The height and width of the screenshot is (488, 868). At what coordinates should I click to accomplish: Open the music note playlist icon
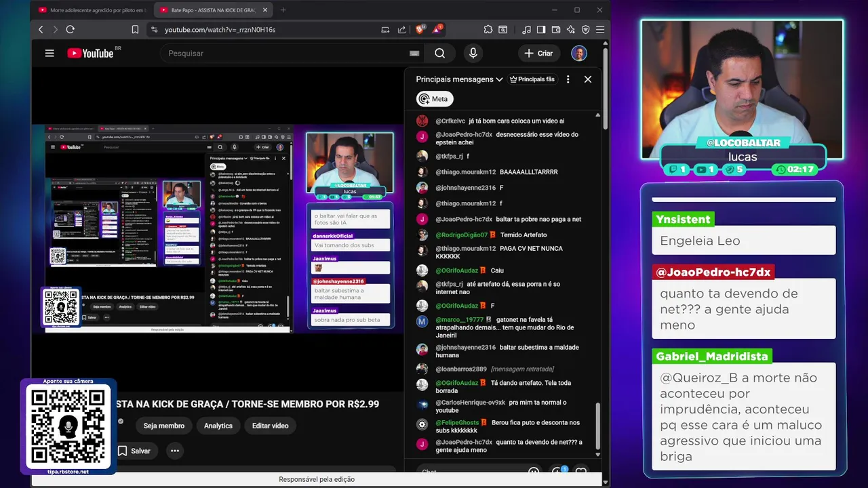(x=527, y=30)
